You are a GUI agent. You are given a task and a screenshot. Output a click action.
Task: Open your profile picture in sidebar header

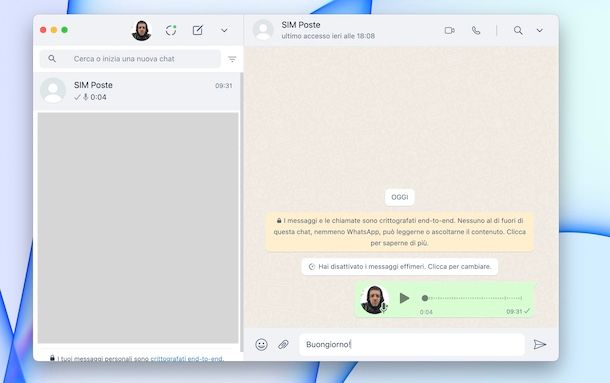click(x=141, y=30)
